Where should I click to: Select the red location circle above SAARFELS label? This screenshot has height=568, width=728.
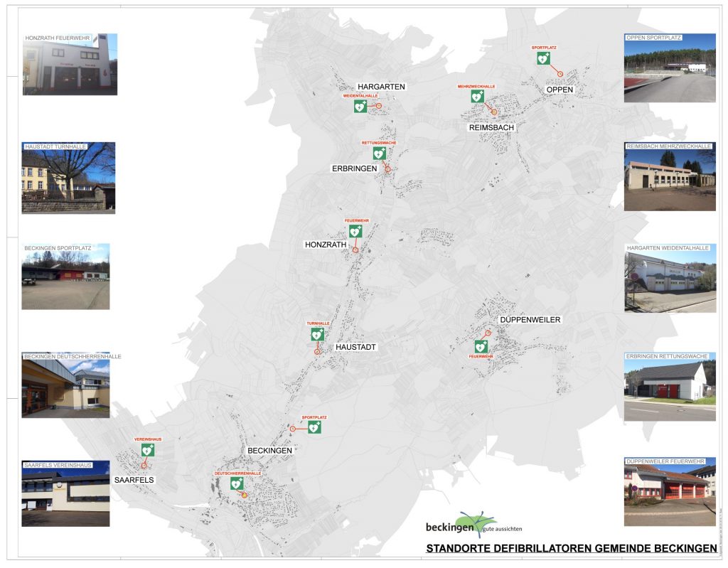144,466
